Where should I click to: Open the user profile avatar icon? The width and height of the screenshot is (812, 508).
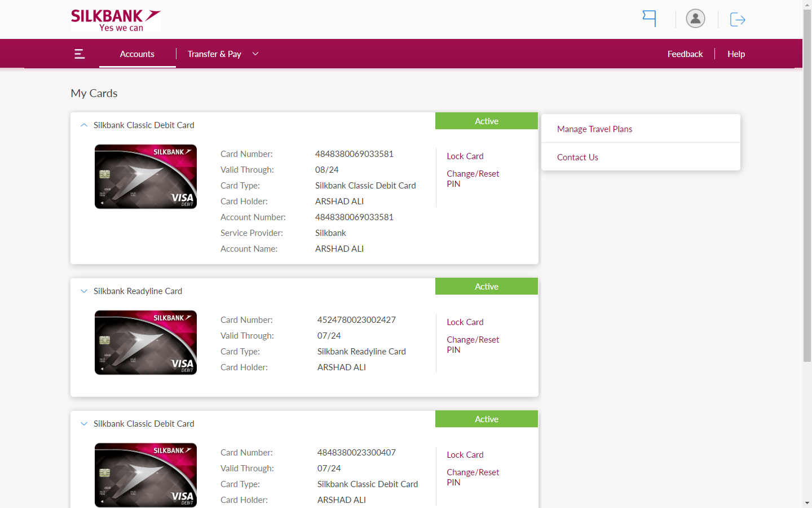695,19
